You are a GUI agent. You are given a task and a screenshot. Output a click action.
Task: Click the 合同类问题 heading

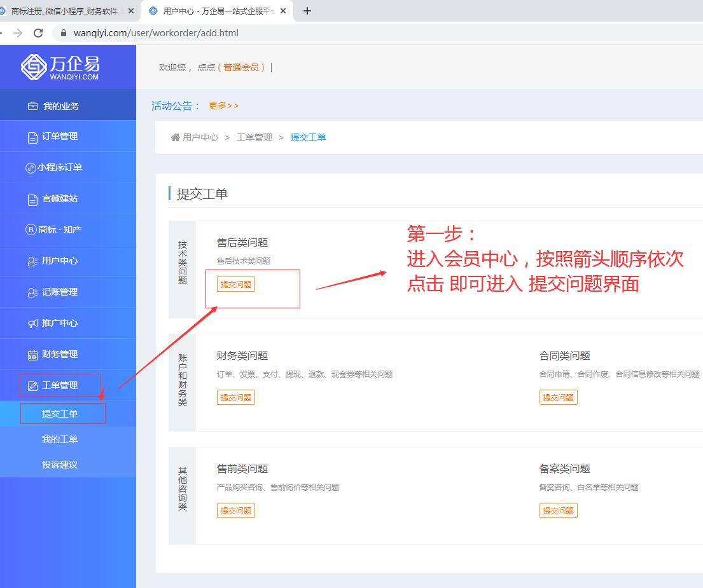click(564, 355)
